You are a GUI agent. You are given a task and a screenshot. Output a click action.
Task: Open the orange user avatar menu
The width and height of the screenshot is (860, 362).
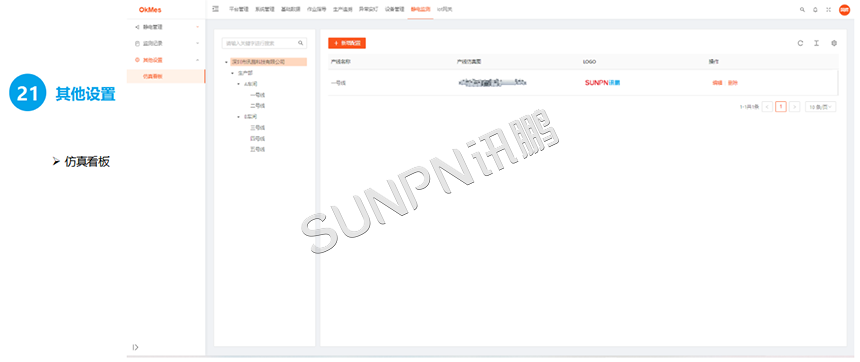(844, 10)
